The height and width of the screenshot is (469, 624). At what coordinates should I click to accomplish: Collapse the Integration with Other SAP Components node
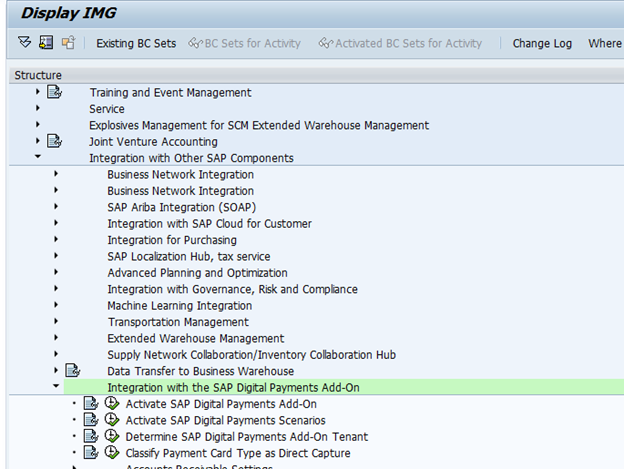[x=38, y=158]
